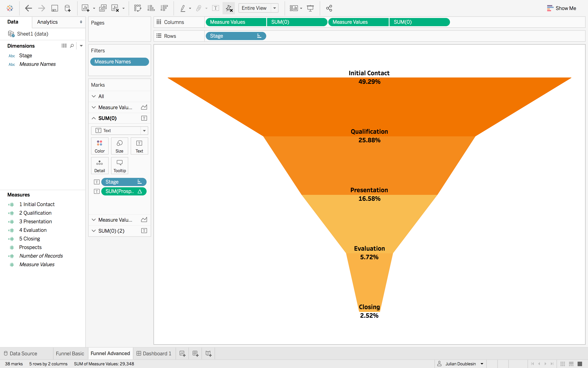This screenshot has height=368, width=588.
Task: Select the Measure Names dimension field
Action: pyautogui.click(x=37, y=64)
